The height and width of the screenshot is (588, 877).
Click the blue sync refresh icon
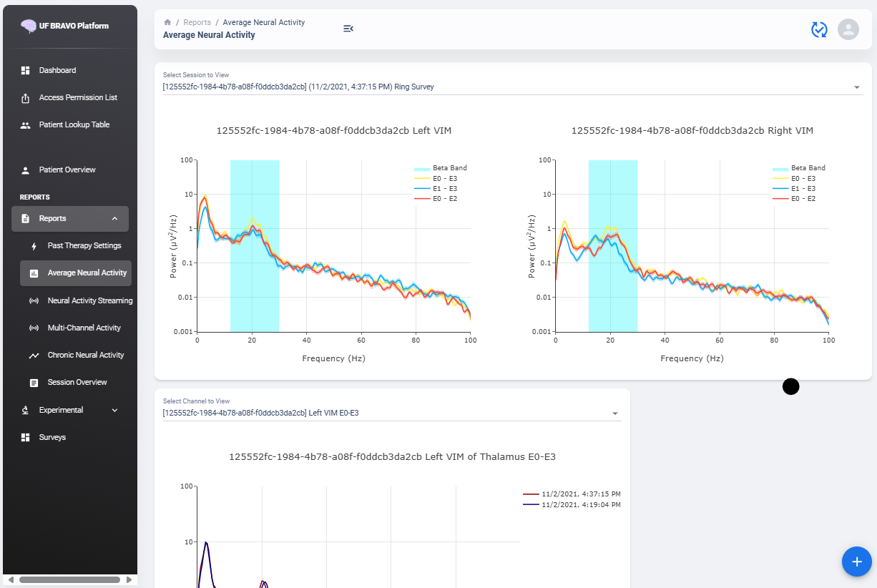point(818,29)
